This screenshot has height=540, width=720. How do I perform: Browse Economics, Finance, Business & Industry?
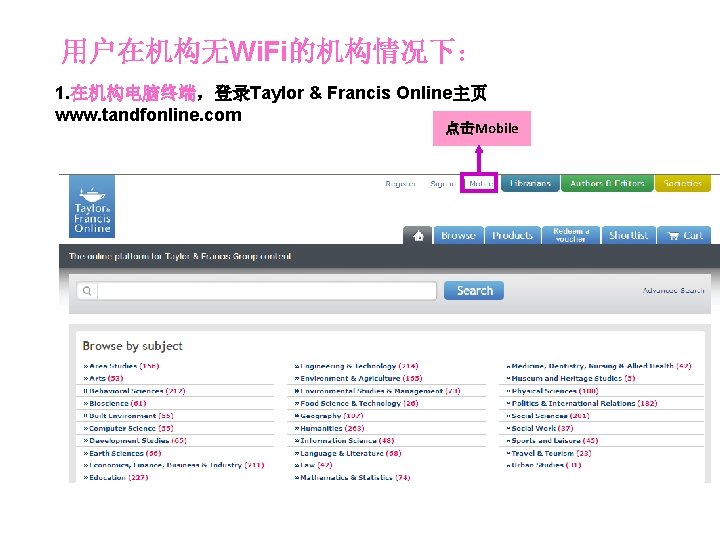click(x=174, y=465)
